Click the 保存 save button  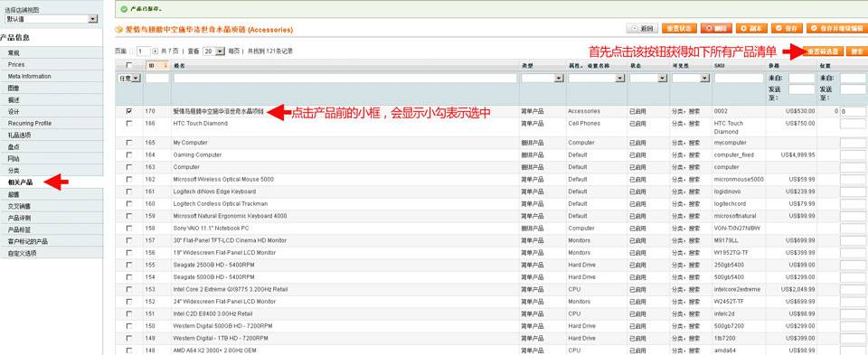(787, 29)
